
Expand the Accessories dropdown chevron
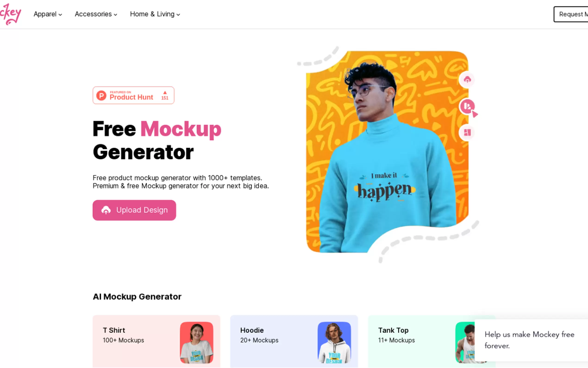116,15
